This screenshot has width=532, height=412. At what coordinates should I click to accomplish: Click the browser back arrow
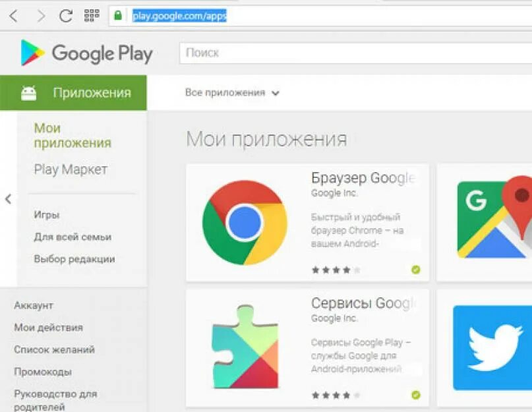(x=13, y=16)
